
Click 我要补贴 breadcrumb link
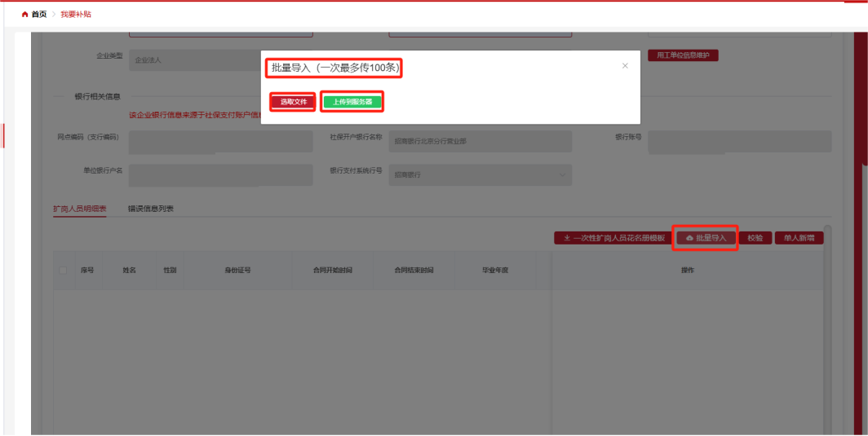click(76, 15)
